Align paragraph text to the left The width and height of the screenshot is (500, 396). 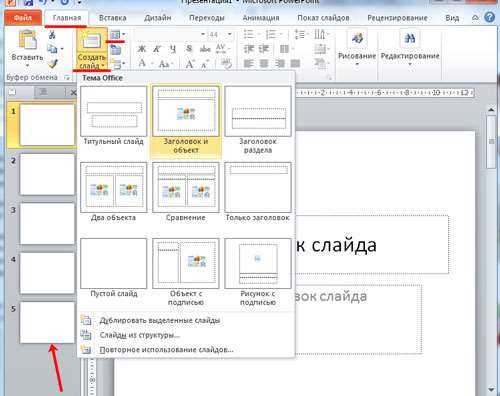pyautogui.click(x=249, y=63)
